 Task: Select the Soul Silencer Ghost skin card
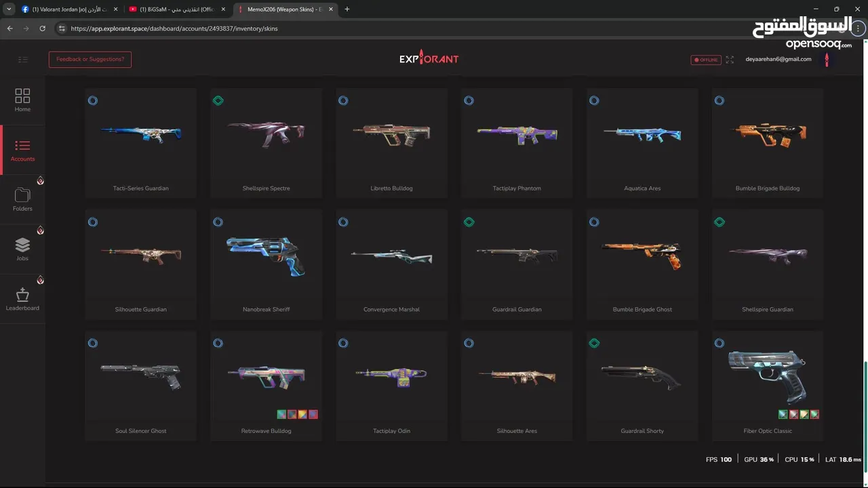coord(141,386)
